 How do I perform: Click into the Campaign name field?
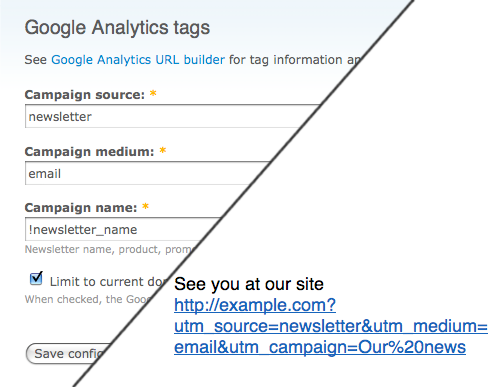click(x=122, y=229)
